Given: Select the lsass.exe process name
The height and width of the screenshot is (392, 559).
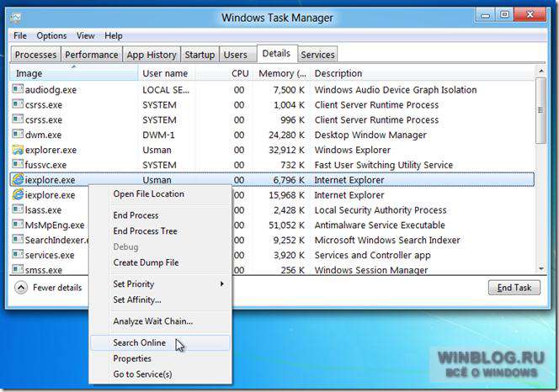Looking at the screenshot, I should coord(43,210).
